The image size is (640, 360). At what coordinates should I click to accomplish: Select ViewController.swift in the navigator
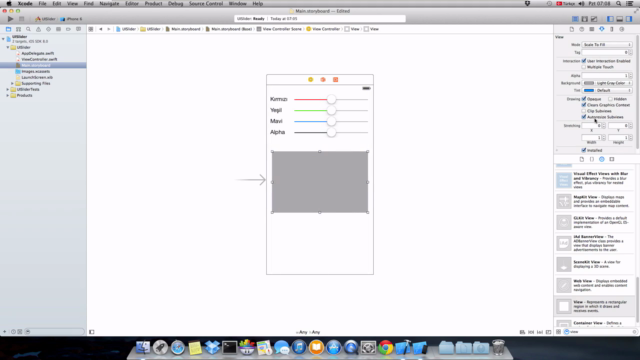point(39,59)
